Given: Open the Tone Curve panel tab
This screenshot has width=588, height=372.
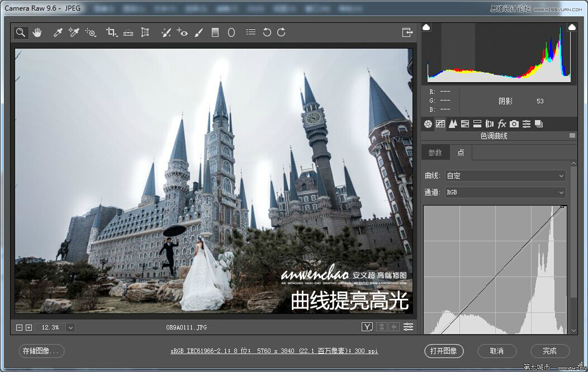Looking at the screenshot, I should coord(440,124).
